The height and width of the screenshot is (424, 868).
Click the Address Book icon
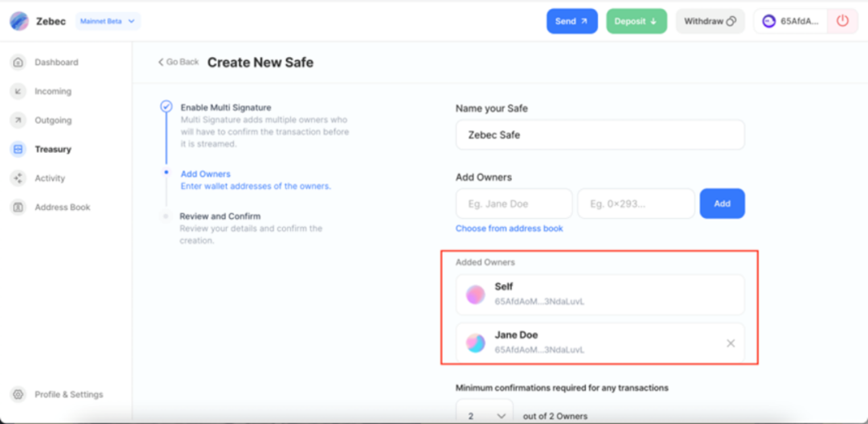tap(18, 208)
